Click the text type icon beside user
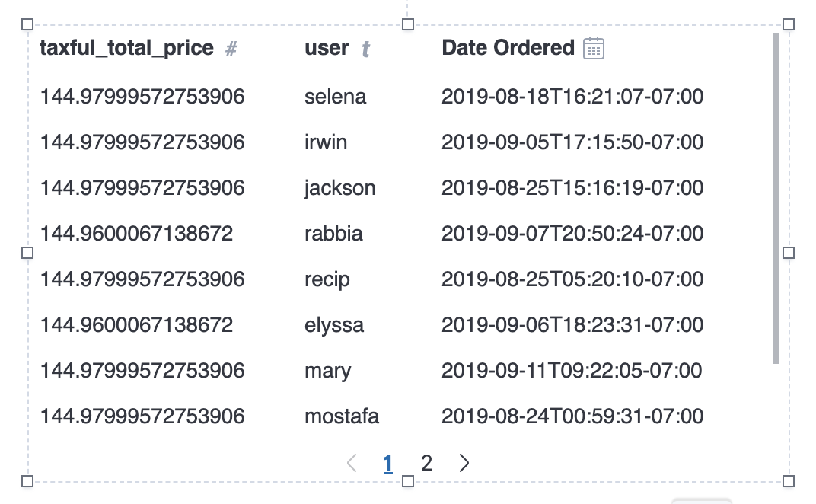This screenshot has height=504, width=816. click(366, 49)
